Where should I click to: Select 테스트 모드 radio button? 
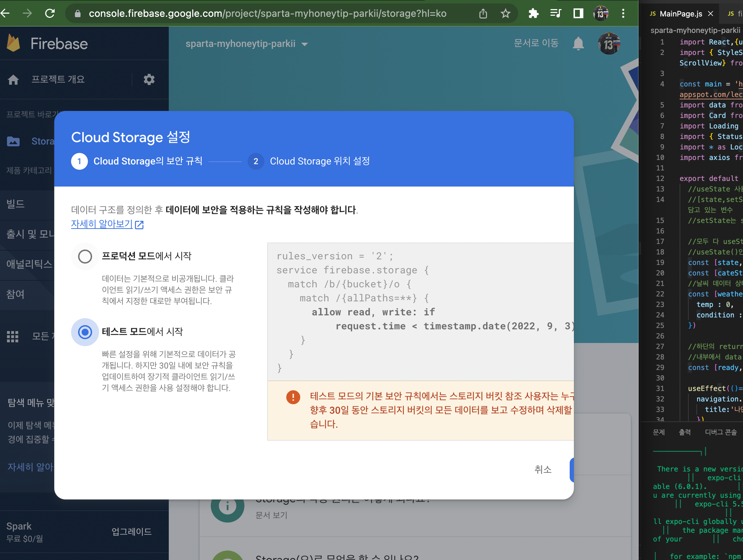pos(85,332)
